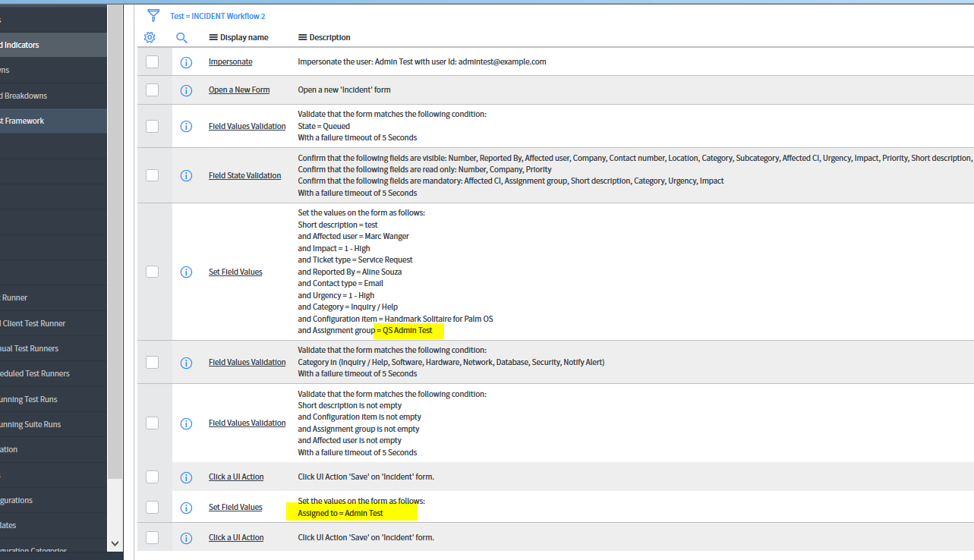
Task: Select the Impersonate row checkbox
Action: click(x=153, y=61)
